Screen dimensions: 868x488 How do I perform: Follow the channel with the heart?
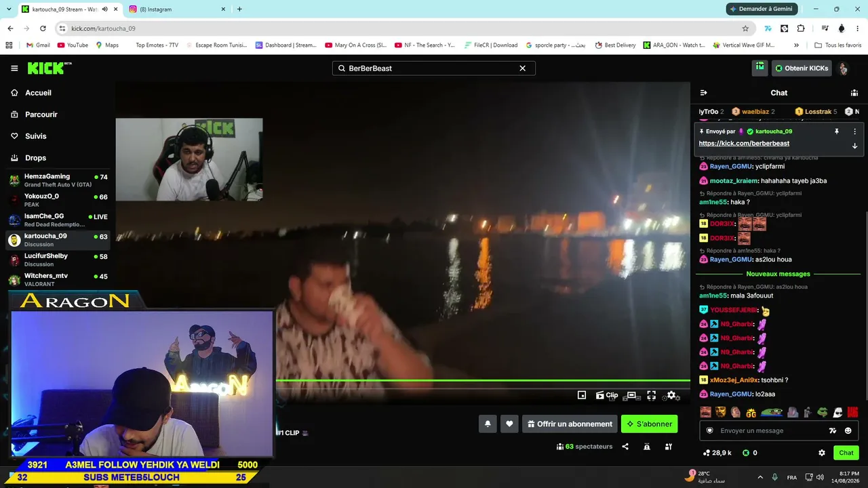509,424
